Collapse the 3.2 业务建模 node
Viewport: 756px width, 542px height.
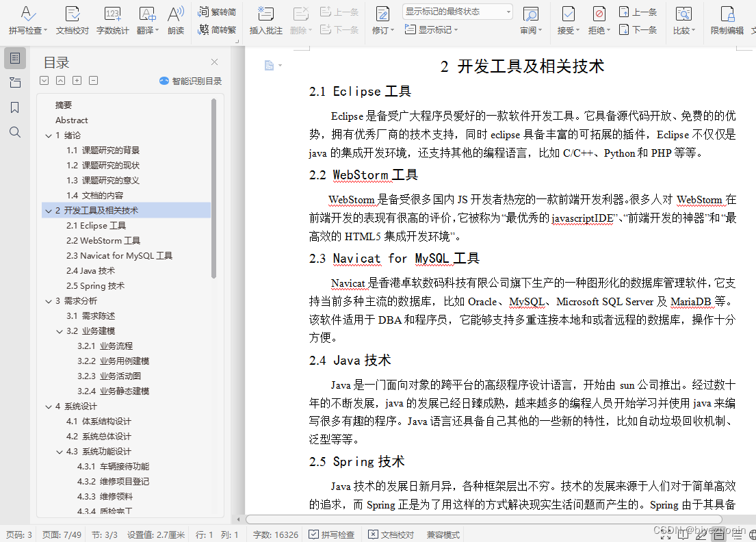(x=60, y=331)
